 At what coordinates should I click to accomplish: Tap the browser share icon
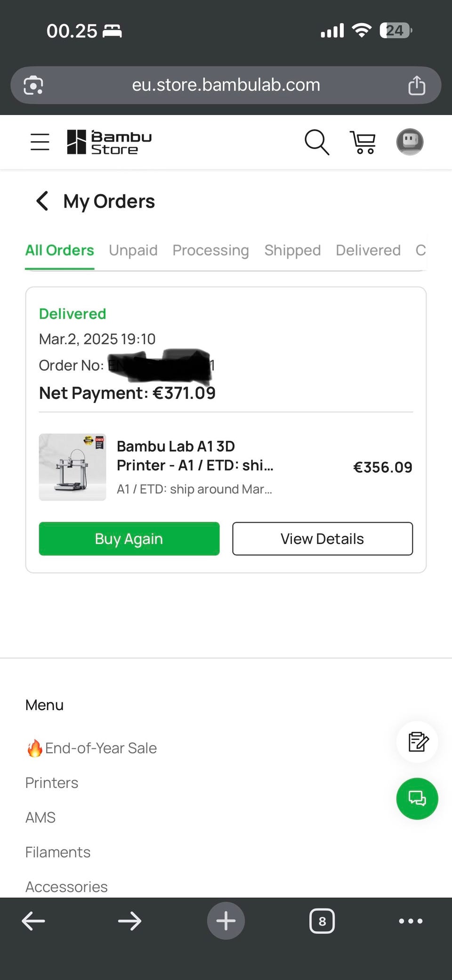pos(416,85)
